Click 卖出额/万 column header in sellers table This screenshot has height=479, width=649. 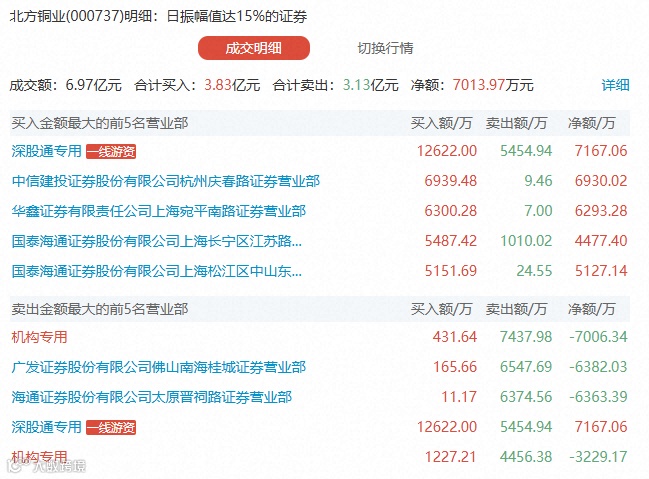[516, 309]
